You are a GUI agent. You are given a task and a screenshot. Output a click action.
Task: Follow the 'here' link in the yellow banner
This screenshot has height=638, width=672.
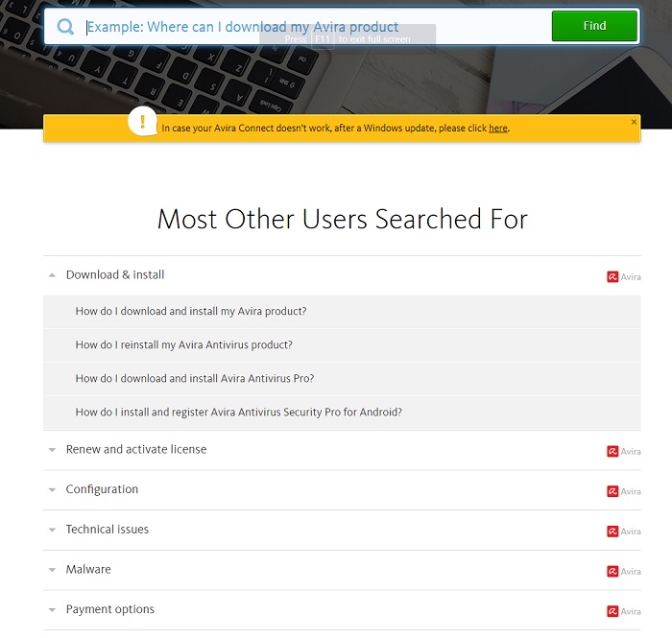point(498,128)
